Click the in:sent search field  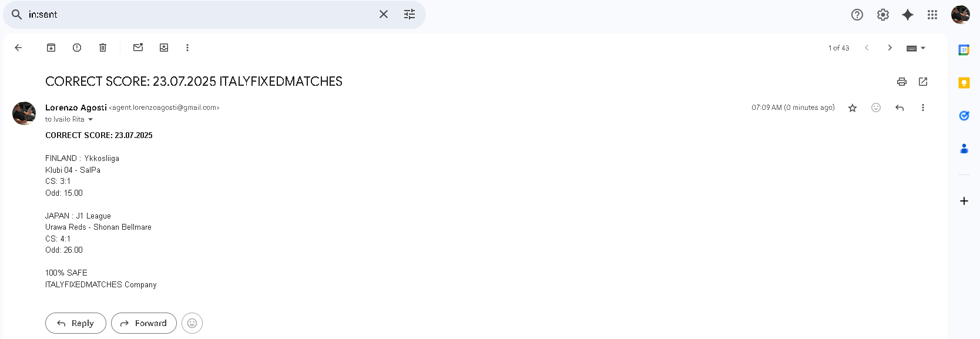(x=200, y=14)
